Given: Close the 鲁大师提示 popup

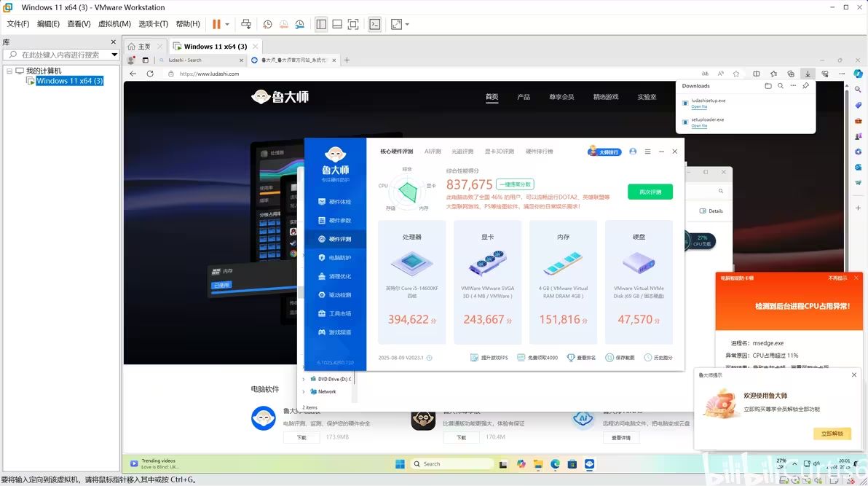Looking at the screenshot, I should [x=854, y=375].
